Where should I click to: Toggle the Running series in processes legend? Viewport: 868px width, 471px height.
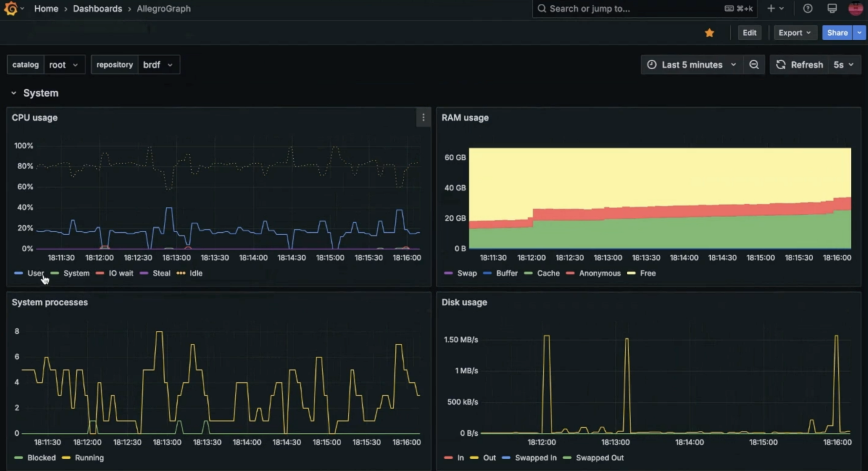(x=89, y=458)
